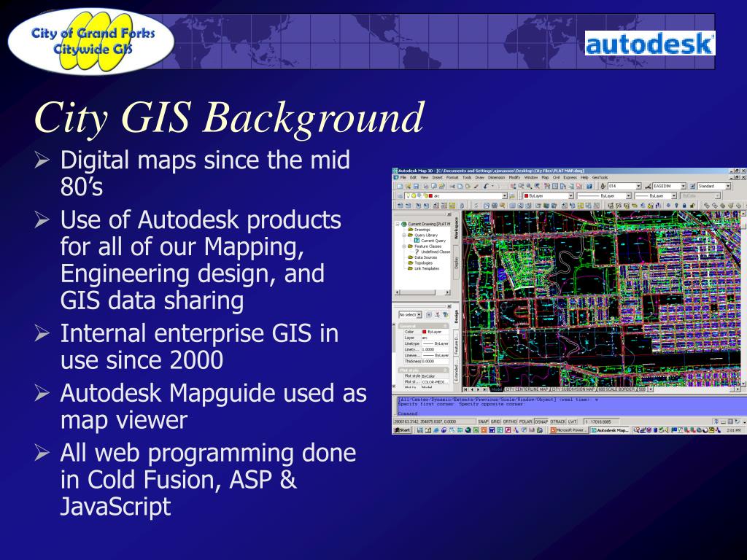
Task: Click the Copy icon in the toolbar
Action: (x=460, y=186)
